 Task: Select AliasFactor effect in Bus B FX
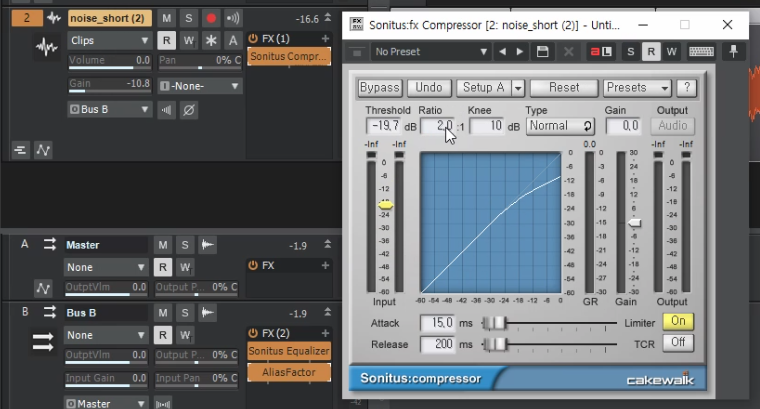click(289, 373)
